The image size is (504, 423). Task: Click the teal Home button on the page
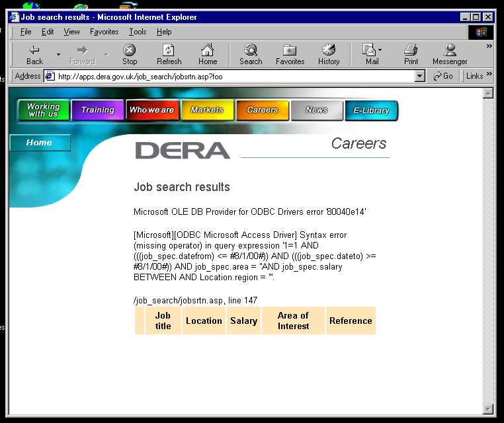(40, 142)
